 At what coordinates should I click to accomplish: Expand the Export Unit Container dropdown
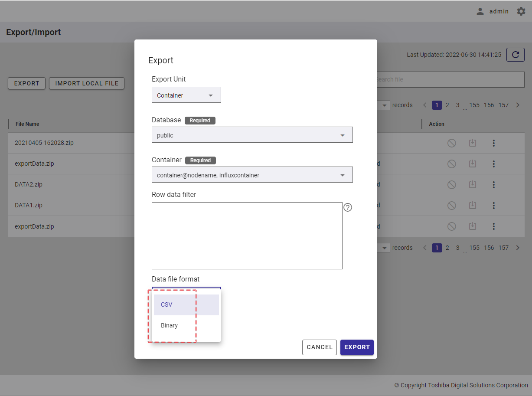(186, 95)
